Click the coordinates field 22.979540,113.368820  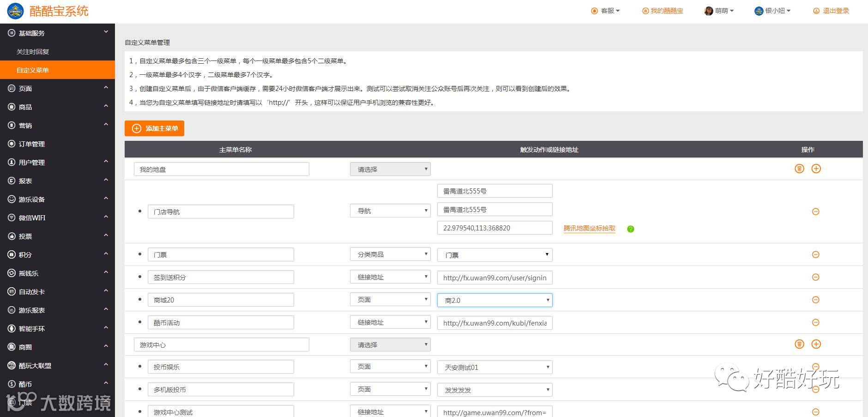[495, 228]
